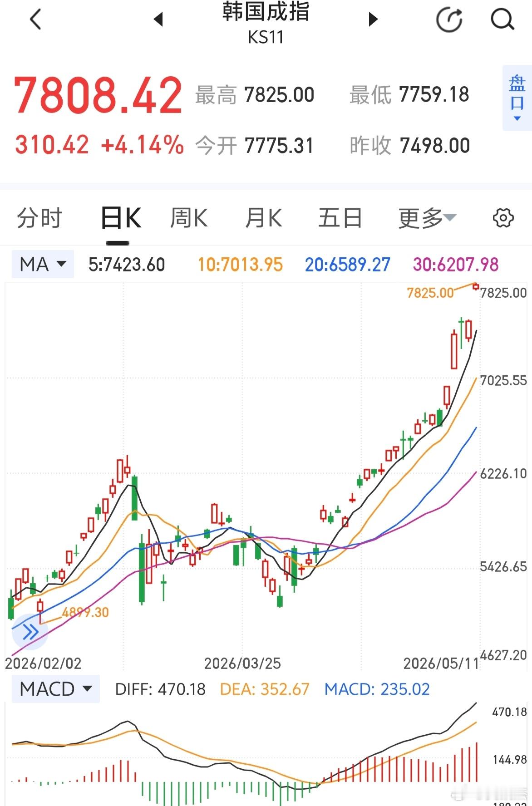This screenshot has height=806, width=532.
Task: Open the MACD indicator dropdown
Action: click(56, 689)
